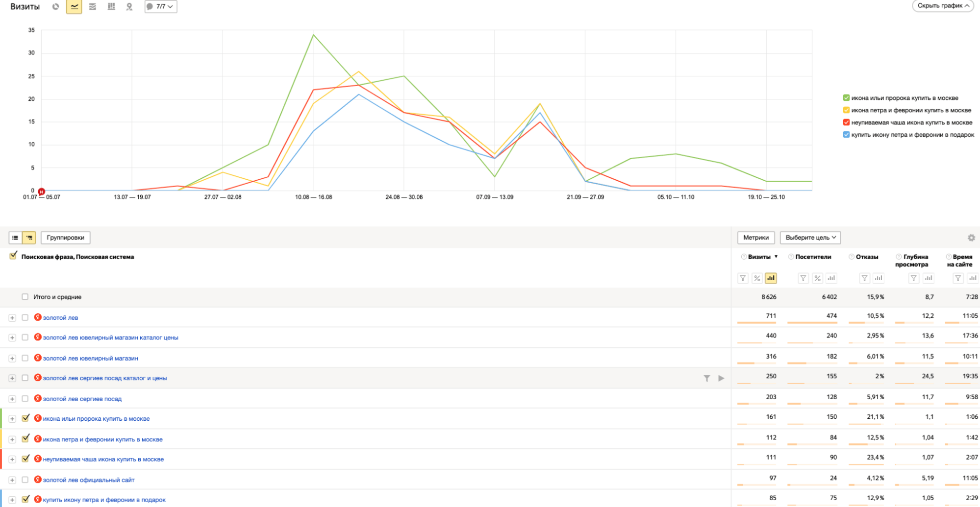
Task: Open the 'Выберите цель' dropdown
Action: [810, 238]
